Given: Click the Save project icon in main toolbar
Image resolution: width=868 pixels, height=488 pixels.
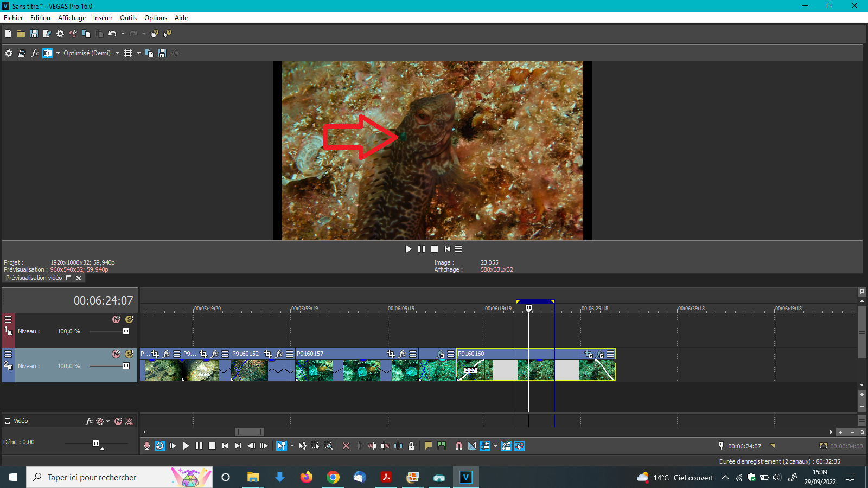Looking at the screenshot, I should [34, 34].
